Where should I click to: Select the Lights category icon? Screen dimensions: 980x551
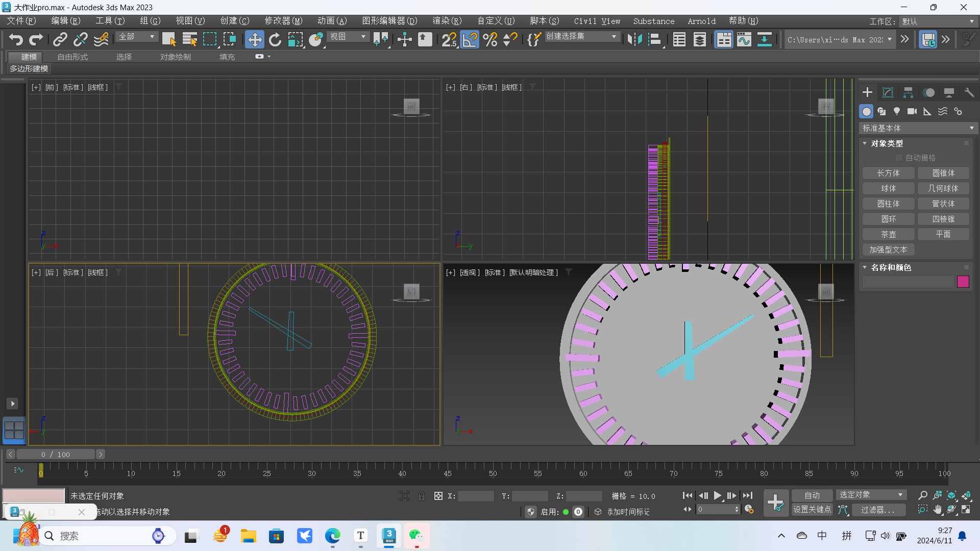click(x=897, y=111)
